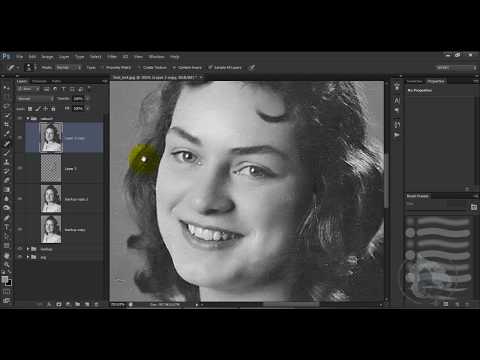Open the Image menu

[47, 57]
